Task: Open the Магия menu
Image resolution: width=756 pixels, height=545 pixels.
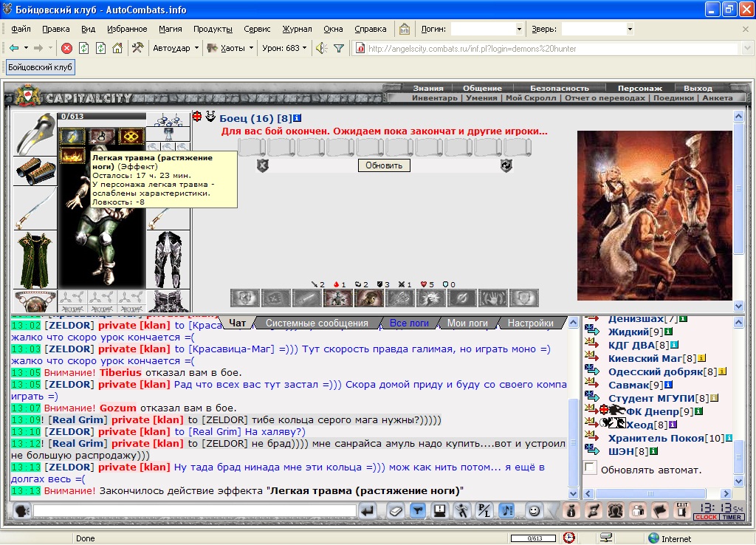Action: 171,29
